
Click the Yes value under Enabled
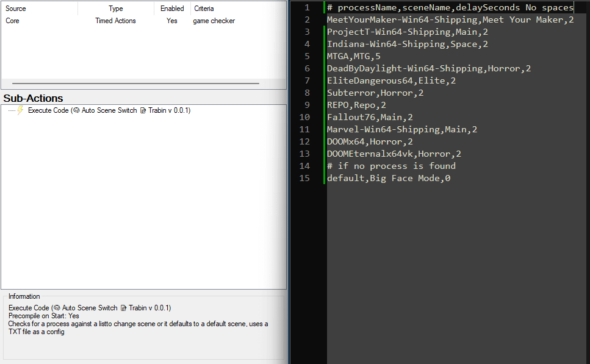[172, 21]
